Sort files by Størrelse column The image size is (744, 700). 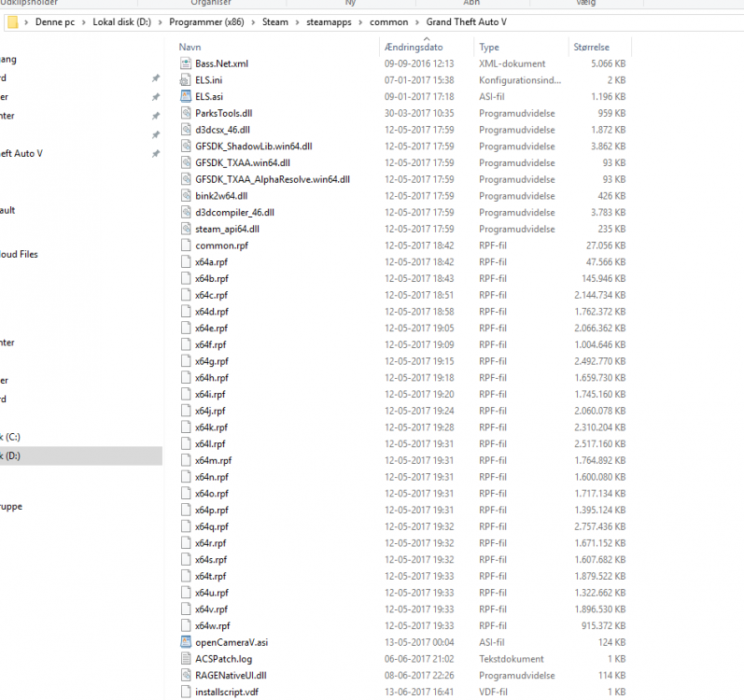pyautogui.click(x=591, y=47)
